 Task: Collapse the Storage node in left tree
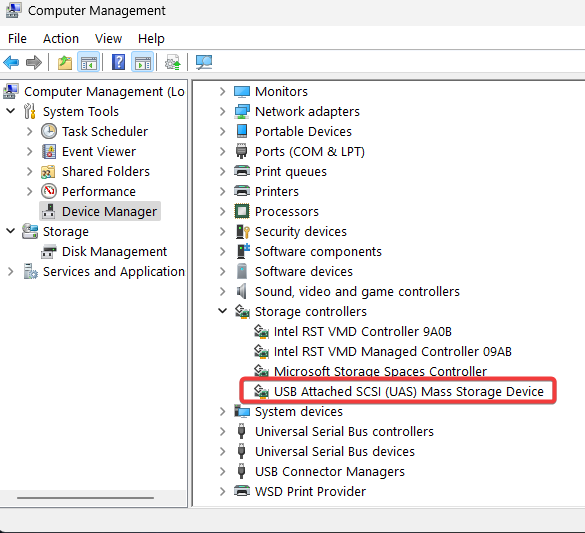tap(11, 231)
